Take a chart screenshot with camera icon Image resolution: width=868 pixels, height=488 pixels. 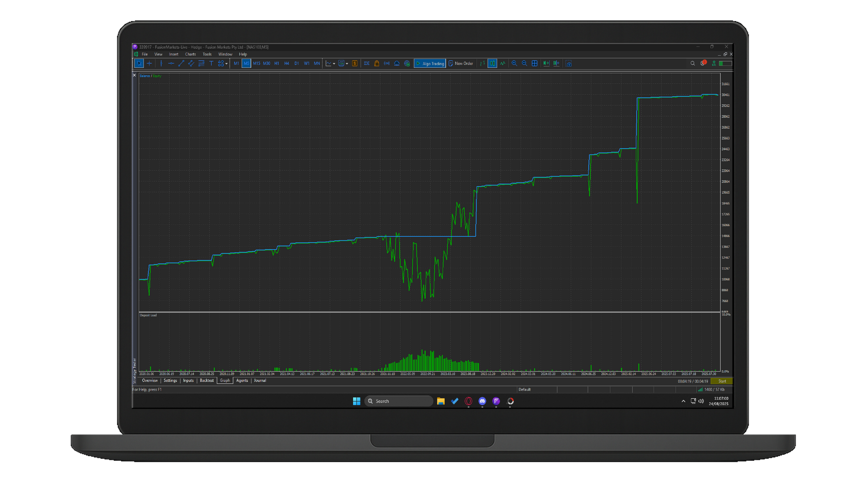(x=569, y=63)
